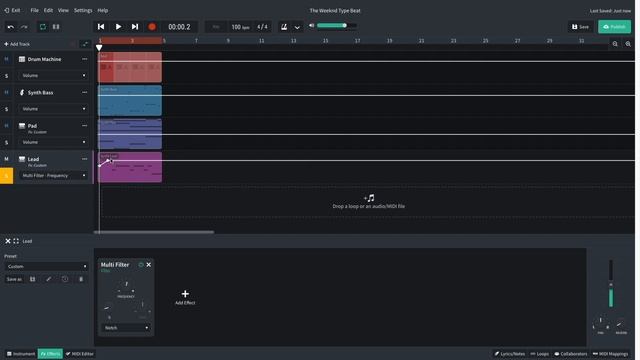Start recording with the red button

point(152,27)
